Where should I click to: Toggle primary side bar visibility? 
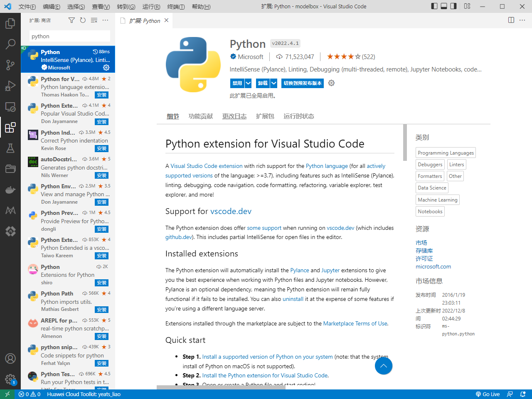[x=434, y=6]
